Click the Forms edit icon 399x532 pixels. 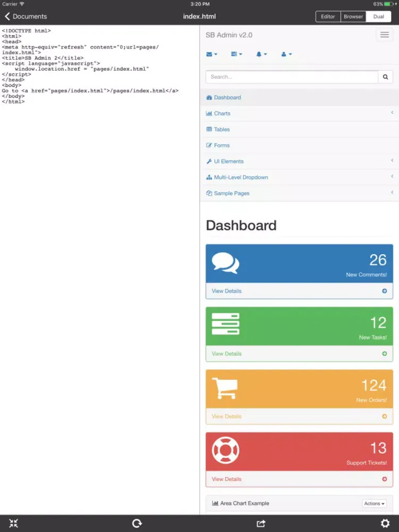(x=209, y=146)
